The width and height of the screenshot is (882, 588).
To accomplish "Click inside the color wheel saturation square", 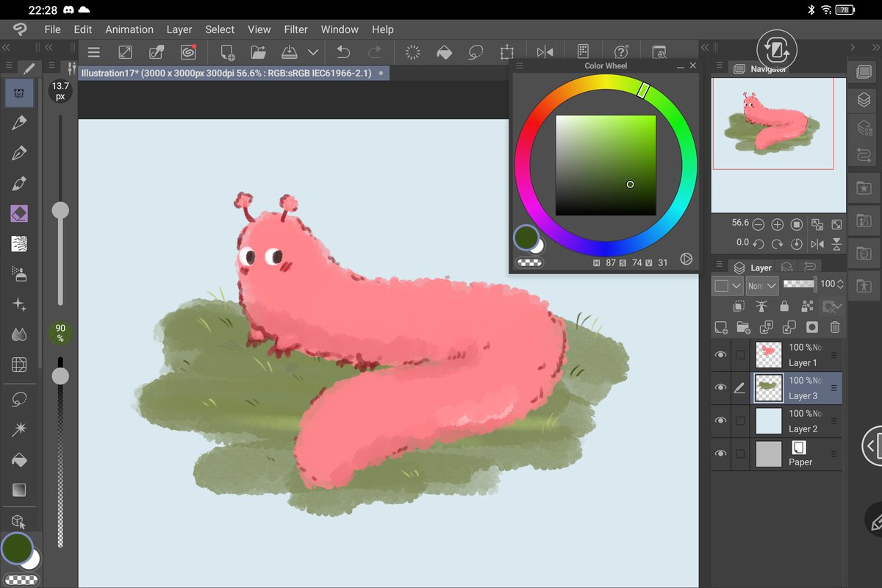I will click(x=606, y=165).
